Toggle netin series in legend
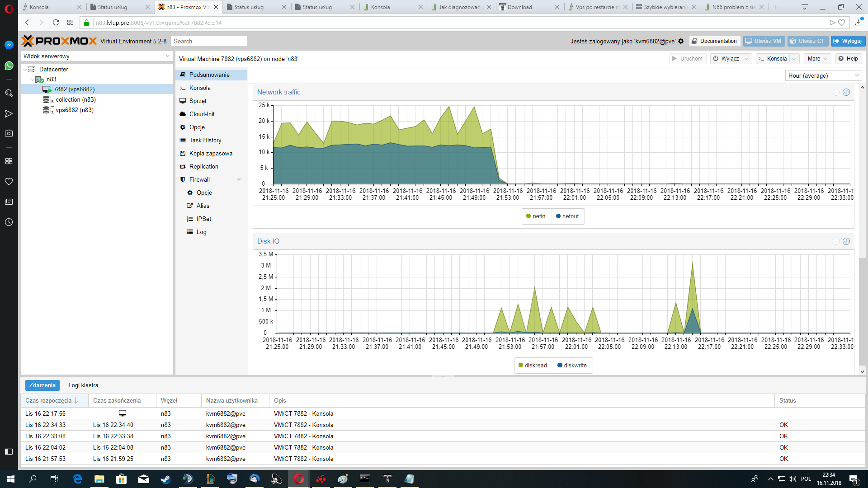Screen dimensions: 868x488 (536, 216)
